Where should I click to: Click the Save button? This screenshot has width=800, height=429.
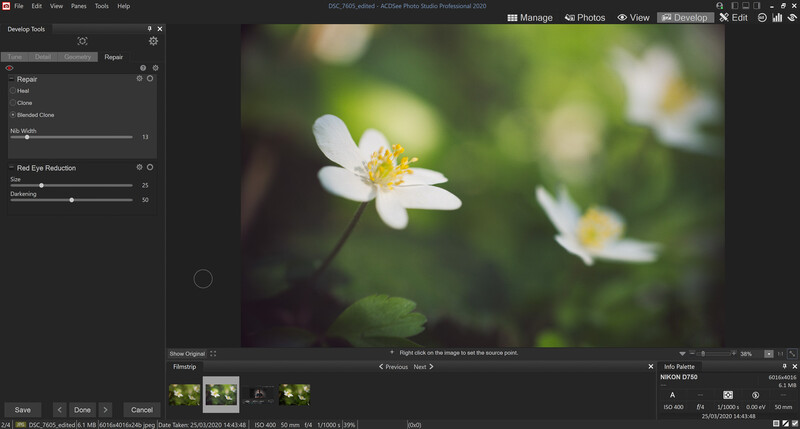click(x=22, y=410)
